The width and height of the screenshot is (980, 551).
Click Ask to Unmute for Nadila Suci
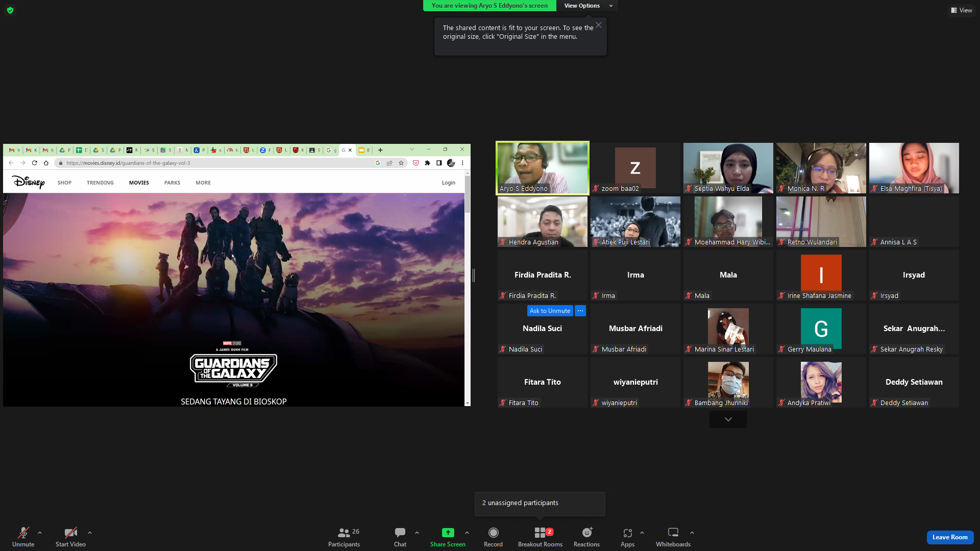point(550,311)
